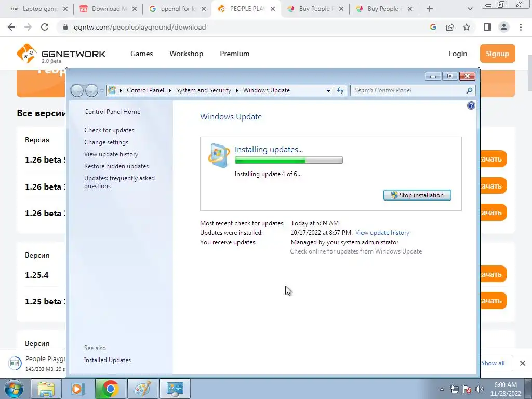Click the share page icon in Chrome's address bar
Image resolution: width=532 pixels, height=399 pixels.
point(450,27)
